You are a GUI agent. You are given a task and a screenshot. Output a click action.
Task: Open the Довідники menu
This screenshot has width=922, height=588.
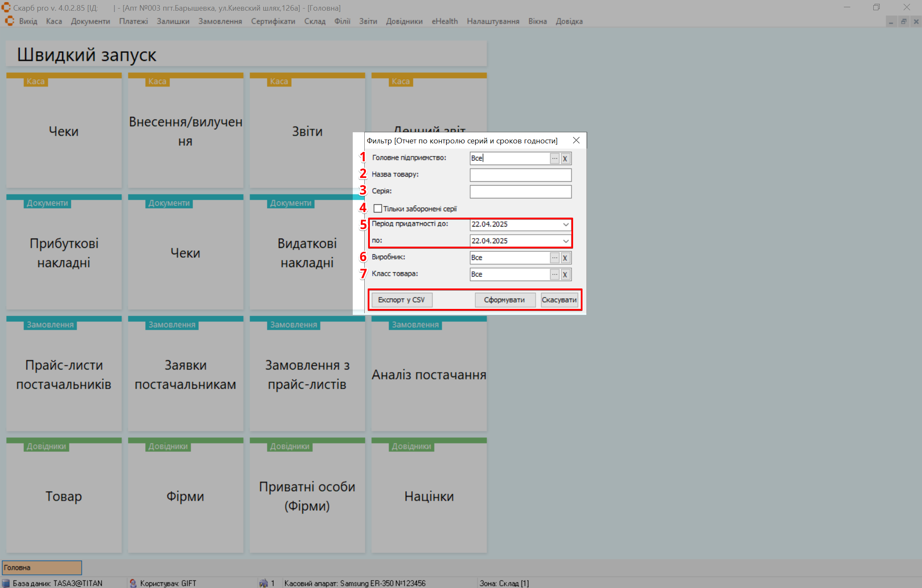404,21
